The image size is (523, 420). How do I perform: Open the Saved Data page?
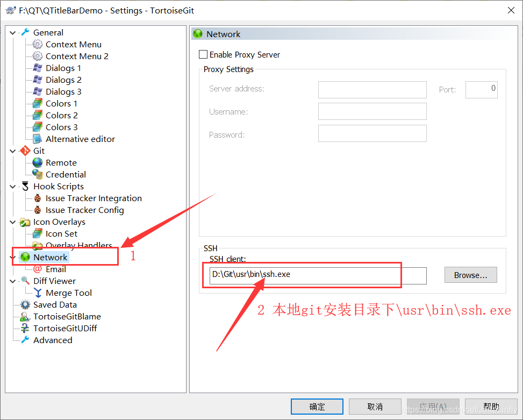pyautogui.click(x=55, y=304)
